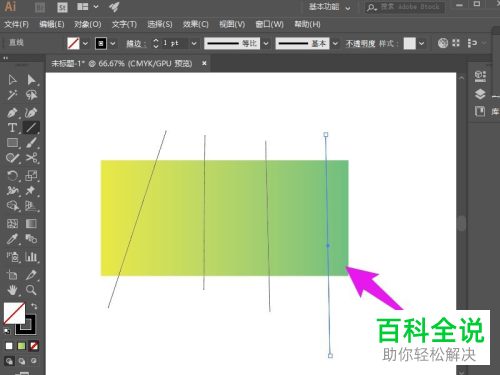Click Adobe Stock search field
The width and height of the screenshot is (500, 375).
tap(405, 7)
